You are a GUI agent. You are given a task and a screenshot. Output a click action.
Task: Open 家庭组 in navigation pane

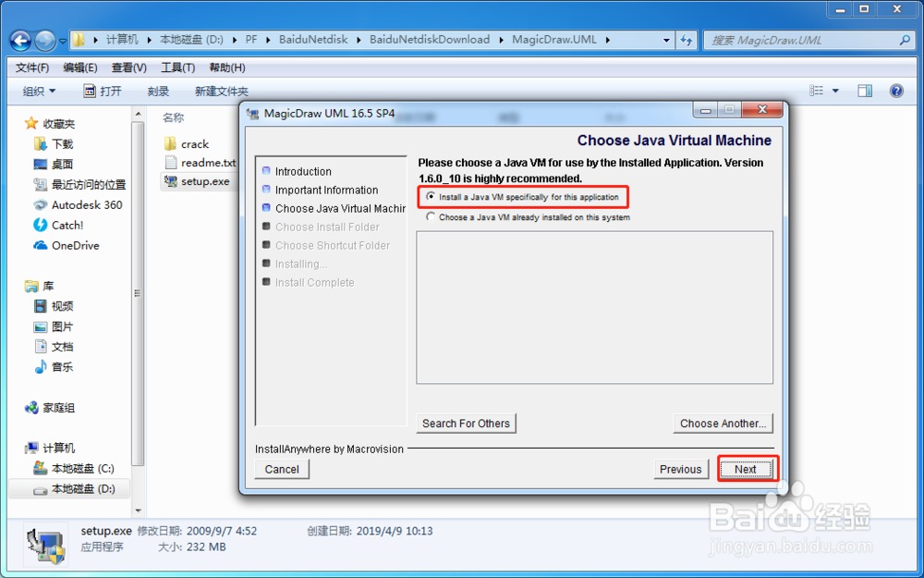click(50, 408)
